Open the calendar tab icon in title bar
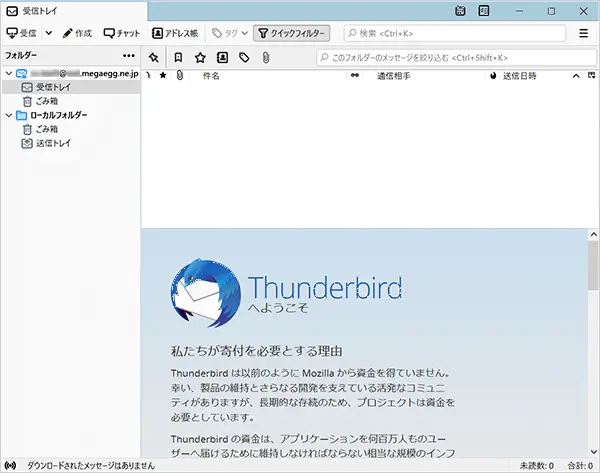 pyautogui.click(x=460, y=11)
